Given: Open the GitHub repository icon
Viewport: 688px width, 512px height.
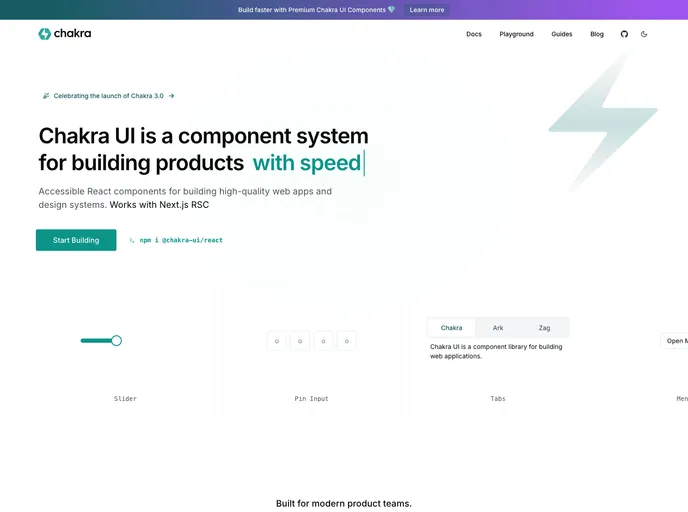Looking at the screenshot, I should (x=625, y=34).
